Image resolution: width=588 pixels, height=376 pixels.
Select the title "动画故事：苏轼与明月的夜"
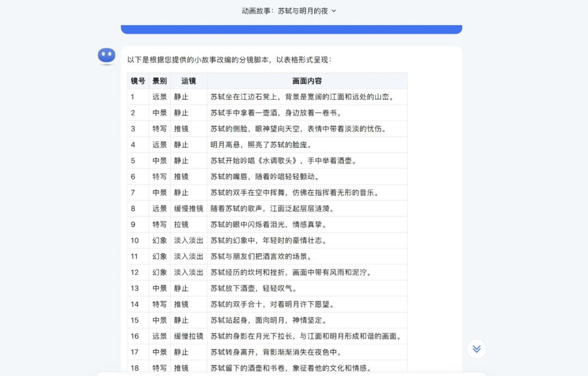coord(289,10)
